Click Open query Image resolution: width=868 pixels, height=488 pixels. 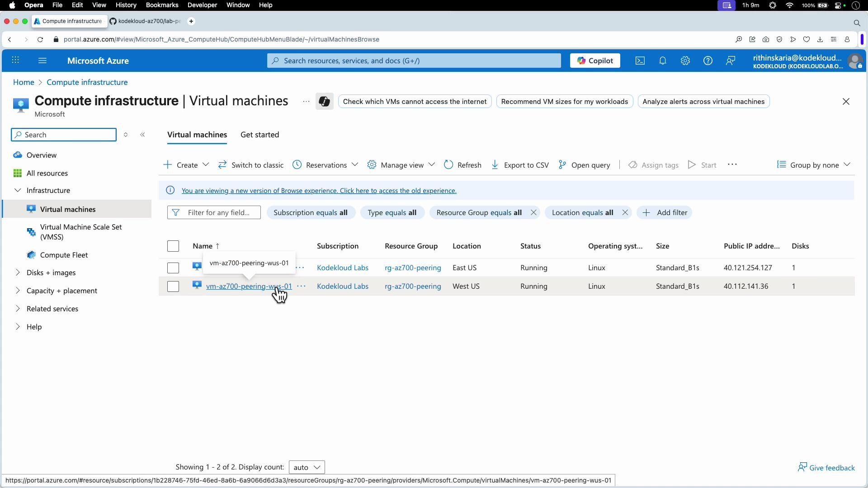point(584,165)
